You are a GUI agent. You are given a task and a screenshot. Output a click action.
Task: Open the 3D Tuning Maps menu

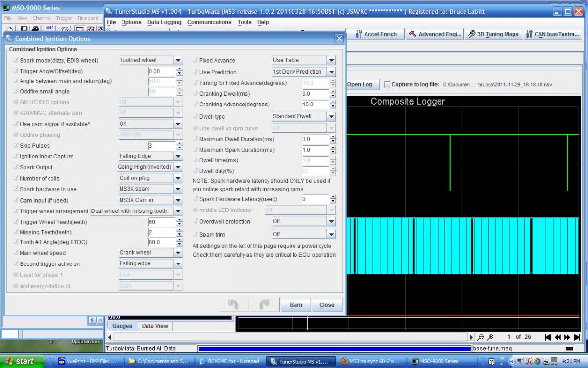tap(492, 34)
